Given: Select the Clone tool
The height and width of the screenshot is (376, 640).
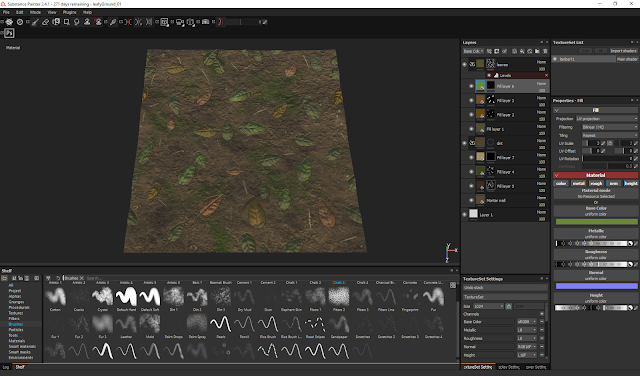Looking at the screenshot, I should point(87,22).
